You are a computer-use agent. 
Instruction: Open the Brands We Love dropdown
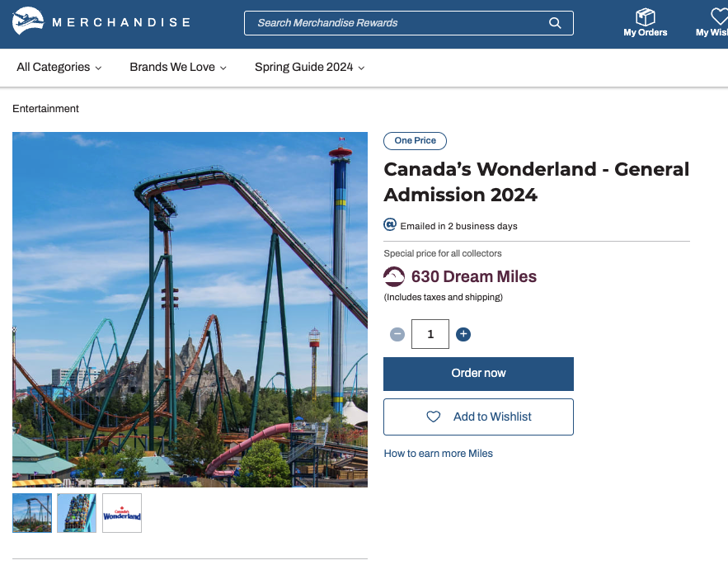pos(177,67)
